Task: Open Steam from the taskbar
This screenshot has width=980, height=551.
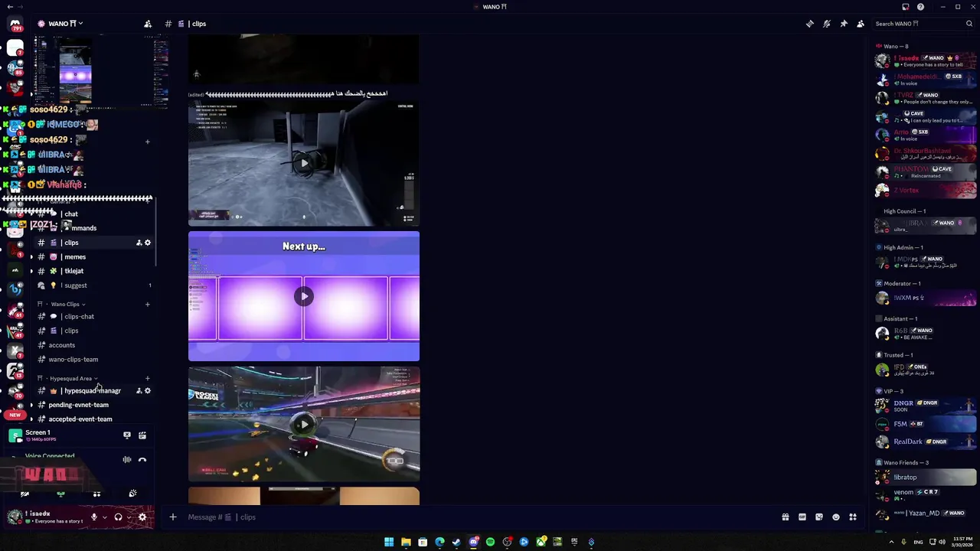Action: pos(456,542)
